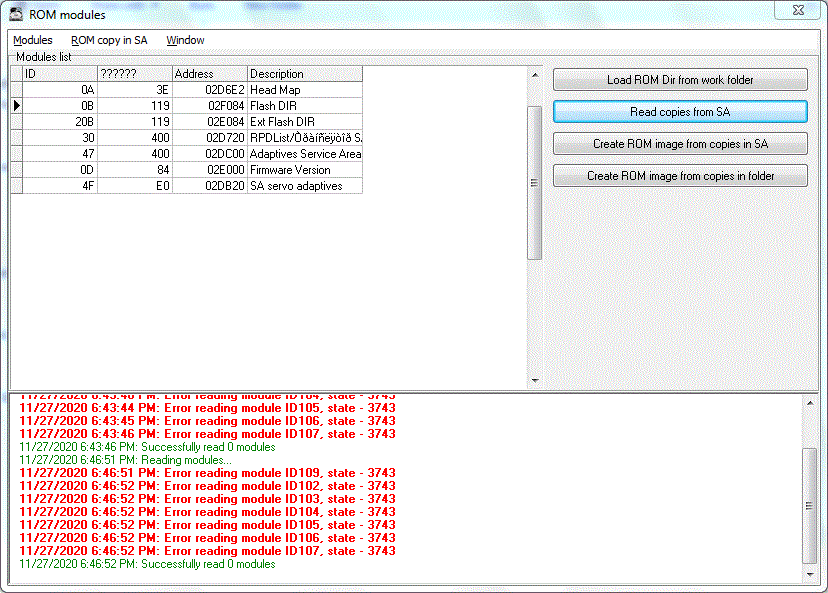Screen dimensions: 828x593
Task: Click the 6:46:51 Reading modules log line
Action: click(125, 460)
